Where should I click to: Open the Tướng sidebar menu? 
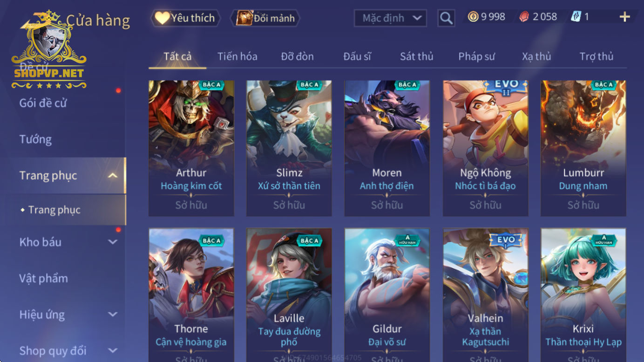click(x=35, y=139)
